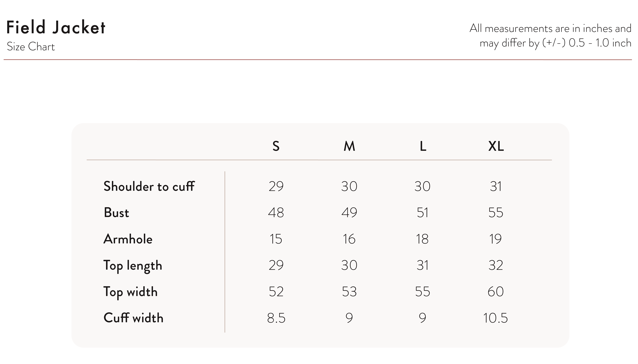
Task: Click the Armhole value 16 for size M
Action: (349, 239)
